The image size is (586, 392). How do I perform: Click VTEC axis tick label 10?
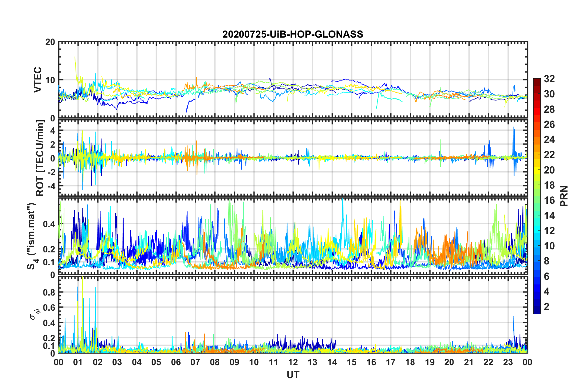point(50,80)
